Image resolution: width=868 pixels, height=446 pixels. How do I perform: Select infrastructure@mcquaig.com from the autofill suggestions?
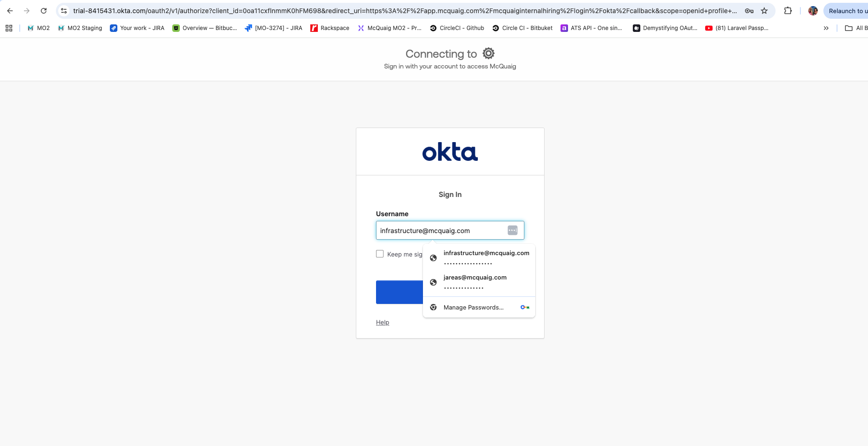(x=486, y=257)
